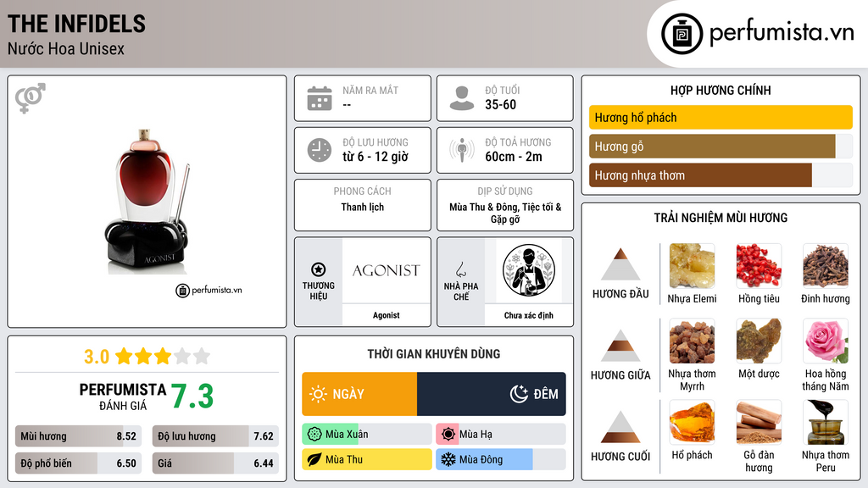
Task: Click the Đêm dark time segment
Action: pos(492,394)
